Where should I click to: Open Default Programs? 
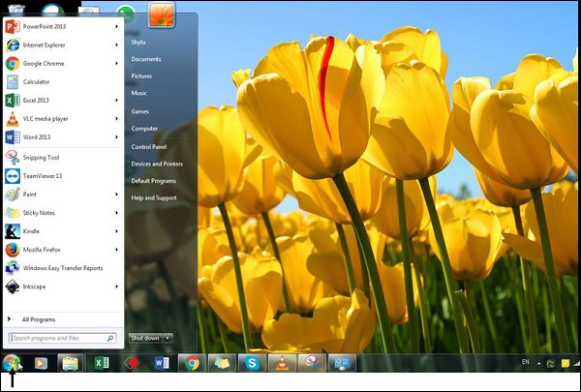coord(153,181)
